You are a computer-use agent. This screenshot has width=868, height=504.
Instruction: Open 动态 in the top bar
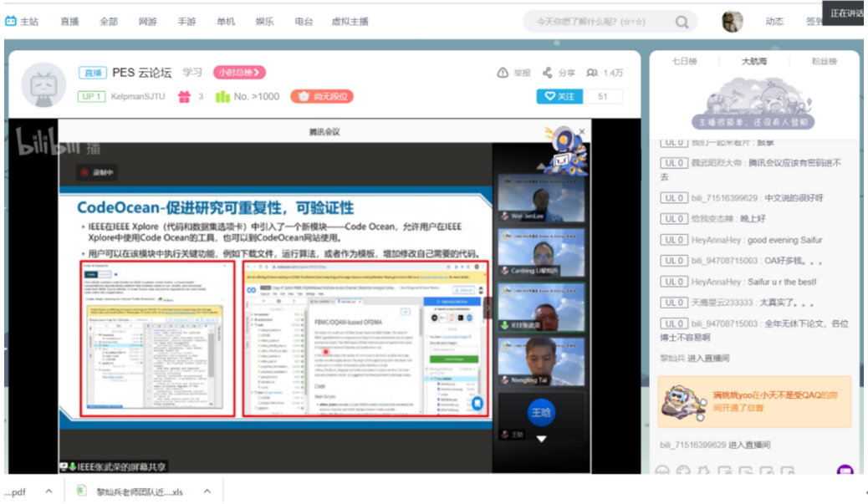click(x=774, y=22)
